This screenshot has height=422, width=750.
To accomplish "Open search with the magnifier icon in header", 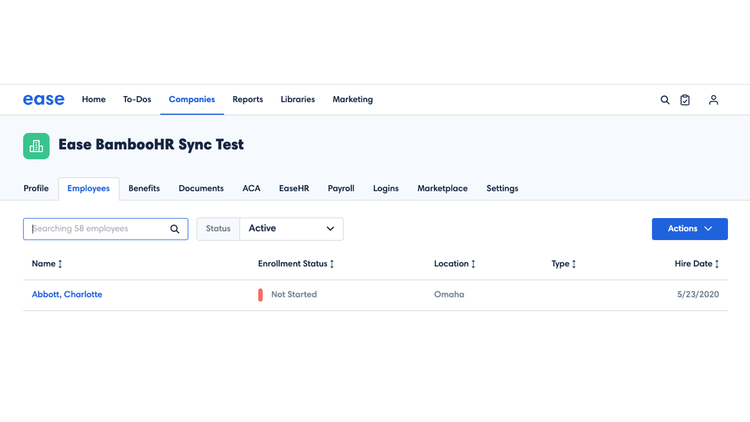I will (665, 100).
